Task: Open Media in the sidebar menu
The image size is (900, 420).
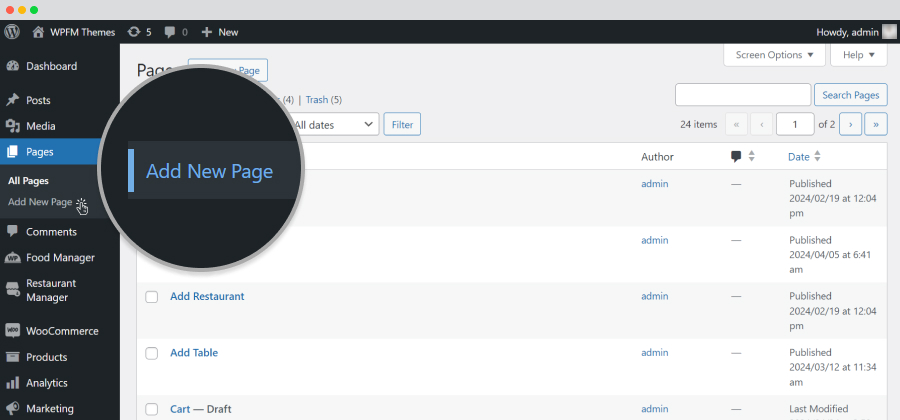Action: (41, 126)
